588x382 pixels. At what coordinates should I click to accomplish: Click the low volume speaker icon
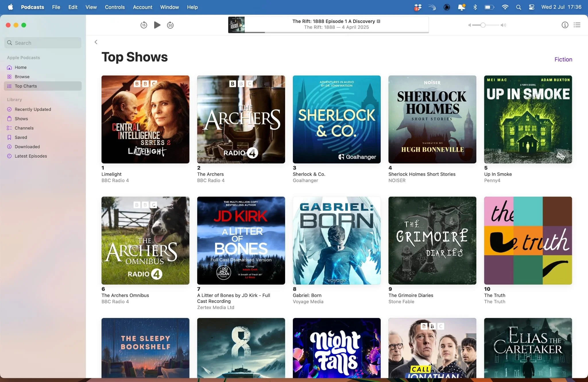(469, 25)
